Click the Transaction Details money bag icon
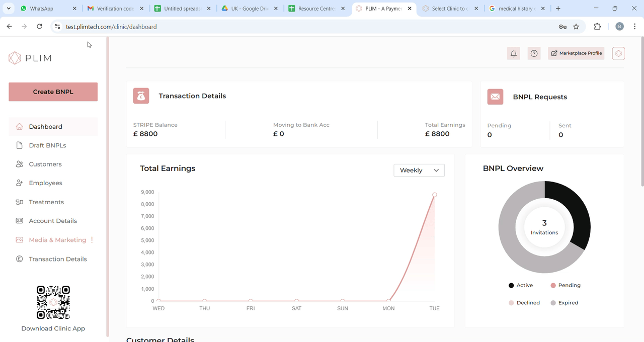This screenshot has height=342, width=644. click(141, 96)
